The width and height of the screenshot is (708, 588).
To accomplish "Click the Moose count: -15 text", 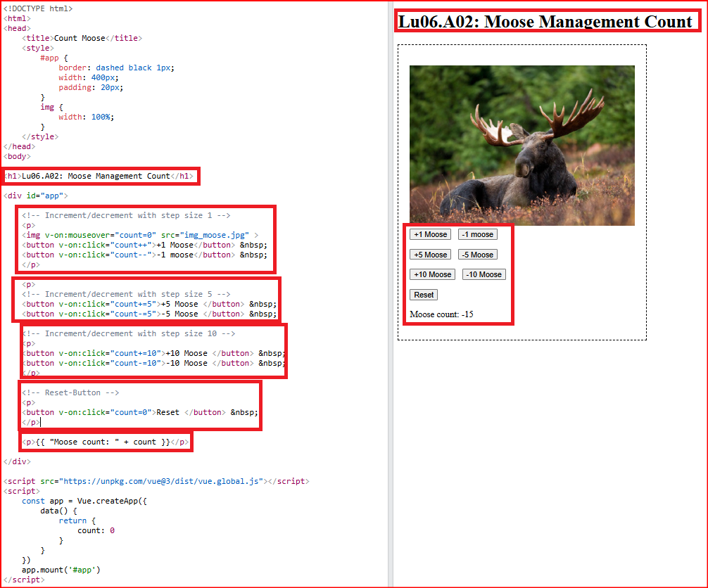I will [x=441, y=314].
